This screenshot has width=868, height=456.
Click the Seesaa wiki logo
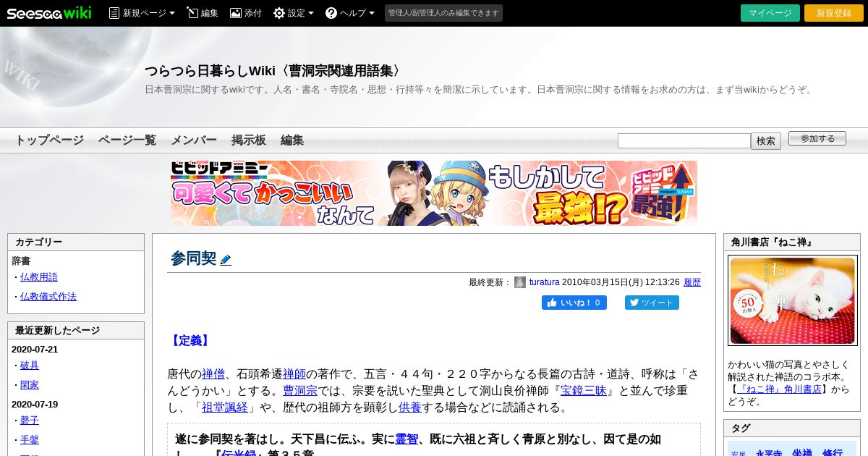49,13
